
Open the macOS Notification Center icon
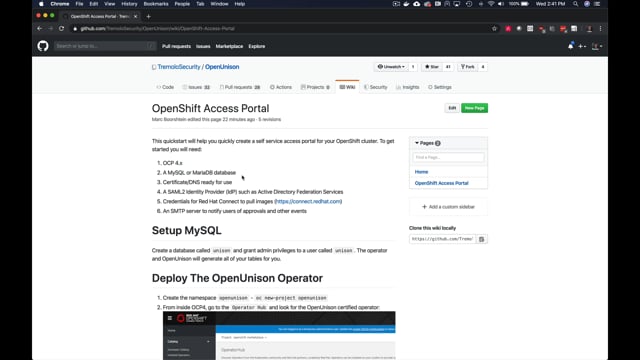(597, 4)
